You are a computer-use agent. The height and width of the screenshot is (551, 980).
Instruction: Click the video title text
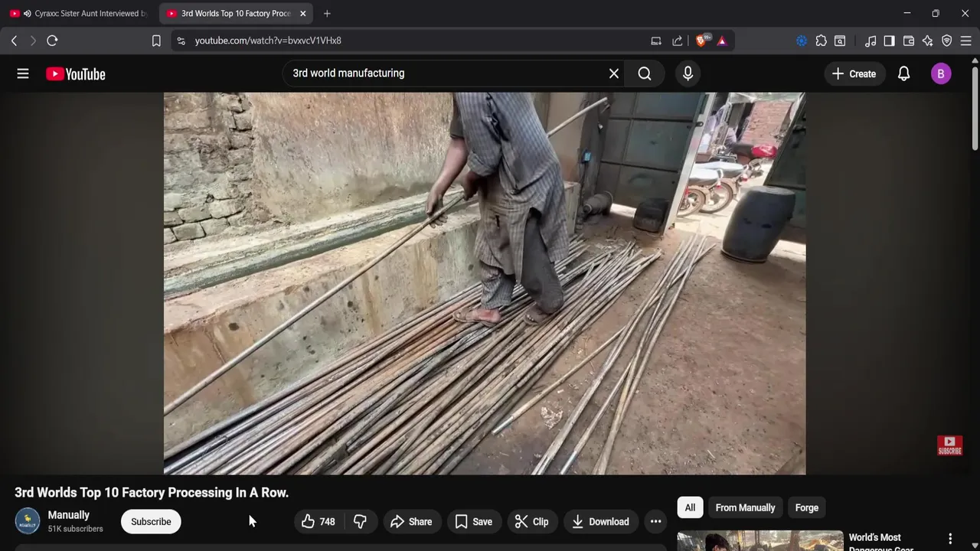(152, 492)
